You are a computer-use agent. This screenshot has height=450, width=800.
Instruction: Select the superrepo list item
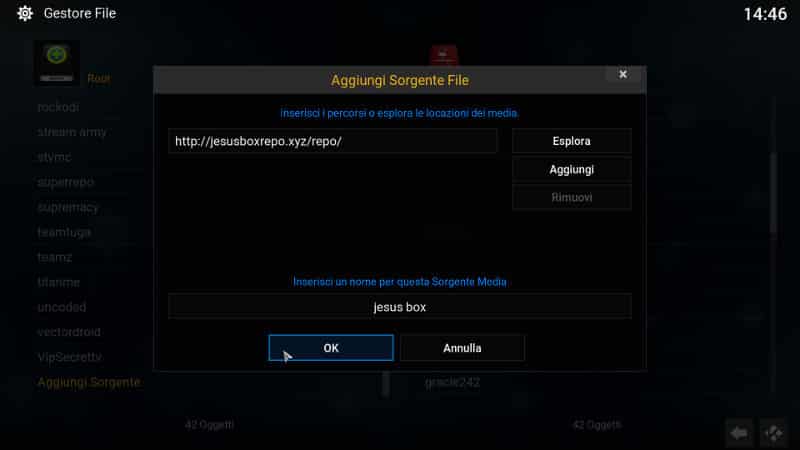[66, 182]
